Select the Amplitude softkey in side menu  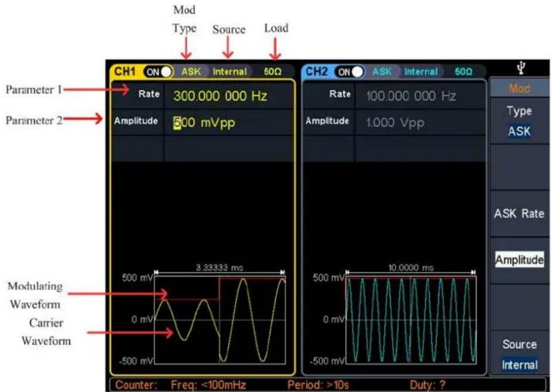coord(519,260)
